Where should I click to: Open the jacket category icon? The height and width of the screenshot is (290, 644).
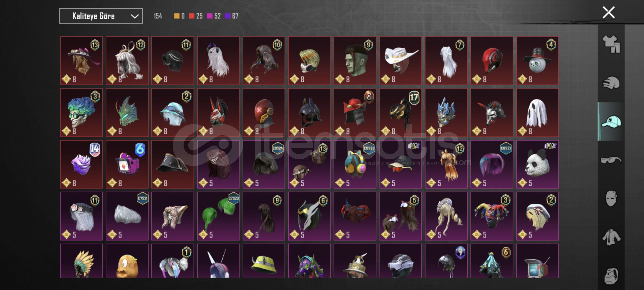611,237
